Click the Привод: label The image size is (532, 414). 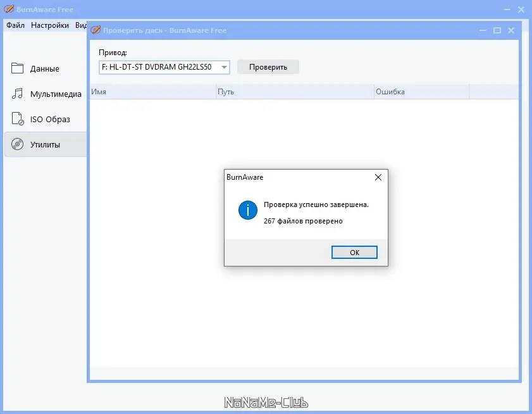click(x=113, y=53)
